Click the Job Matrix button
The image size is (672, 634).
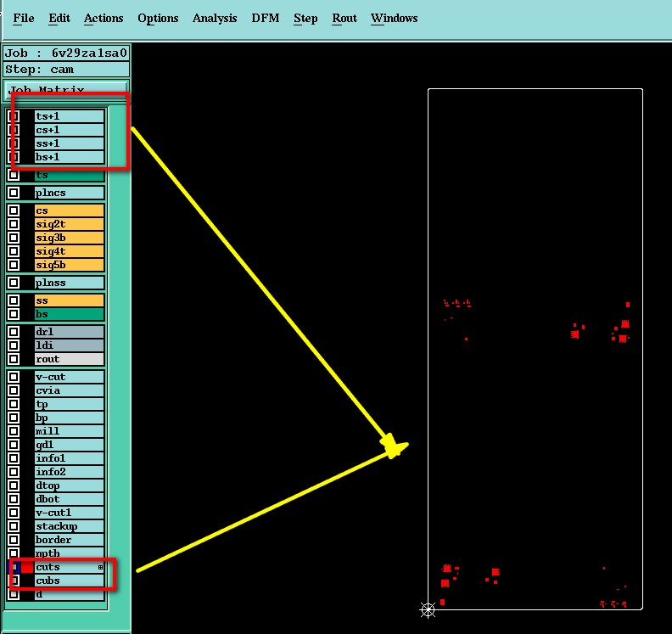click(x=66, y=90)
